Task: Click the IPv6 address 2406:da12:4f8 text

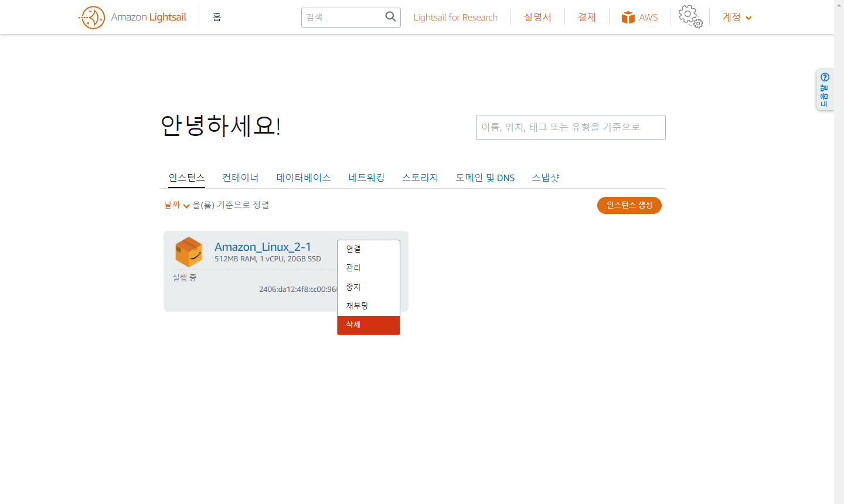Action: [298, 289]
